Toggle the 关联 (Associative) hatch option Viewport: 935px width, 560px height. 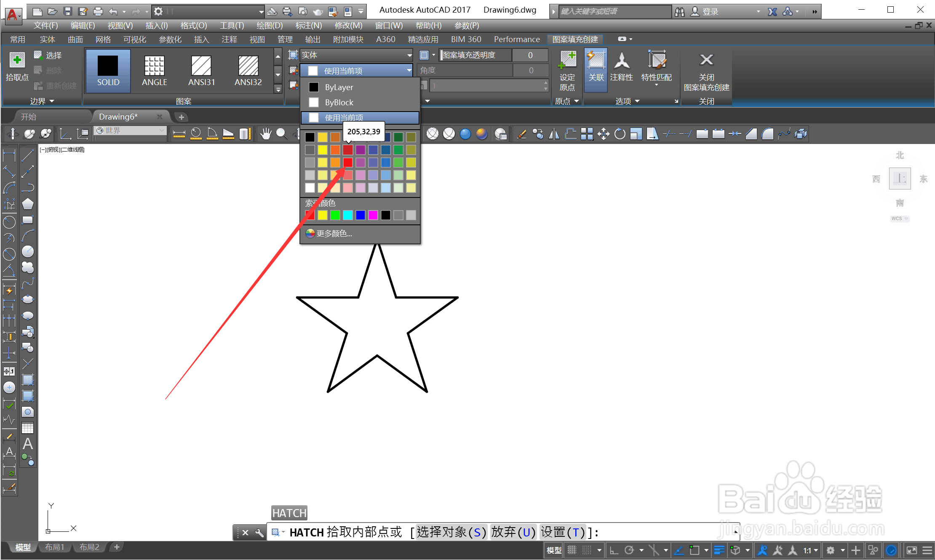click(x=596, y=67)
